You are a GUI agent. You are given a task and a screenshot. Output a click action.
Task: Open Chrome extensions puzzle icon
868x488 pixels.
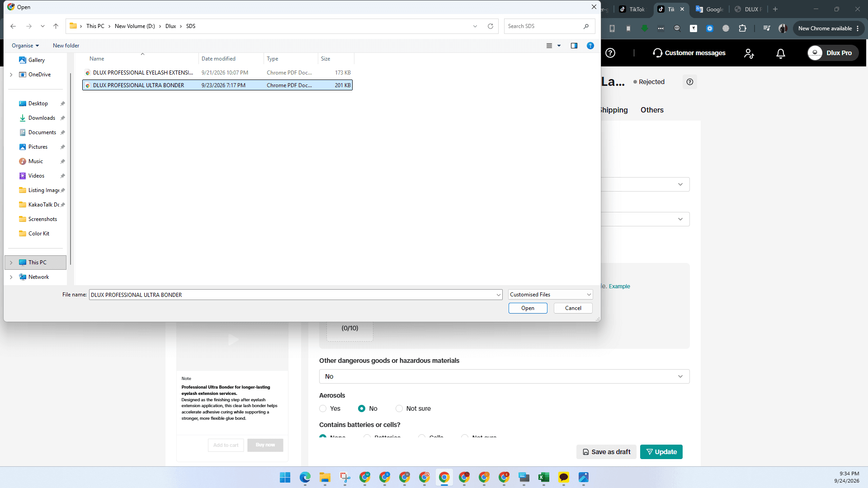742,28
